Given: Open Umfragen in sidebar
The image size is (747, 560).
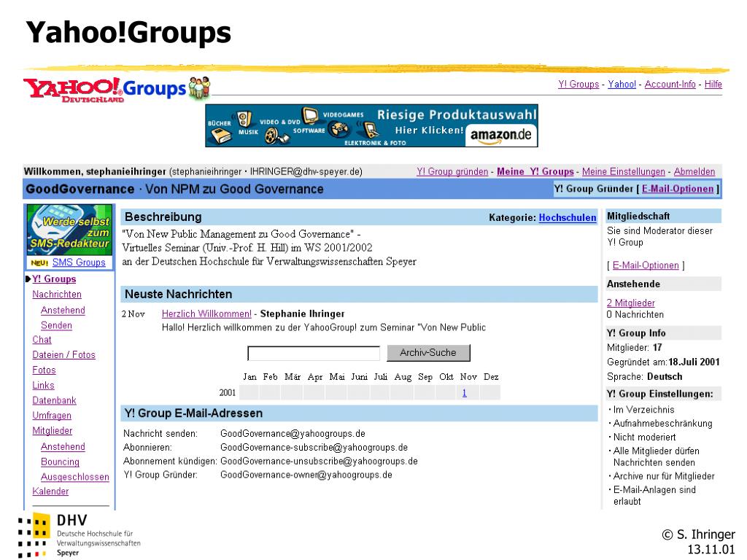Looking at the screenshot, I should [x=52, y=416].
